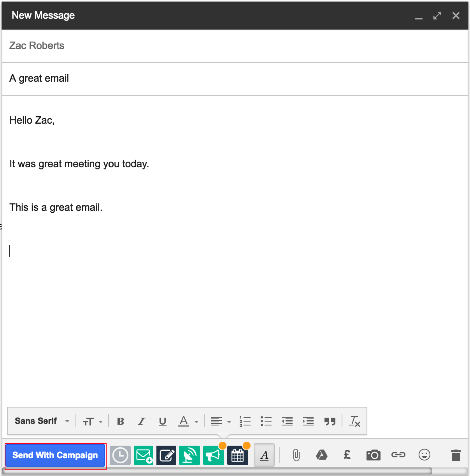Toggle the formatting options underlined A button

[x=264, y=455]
